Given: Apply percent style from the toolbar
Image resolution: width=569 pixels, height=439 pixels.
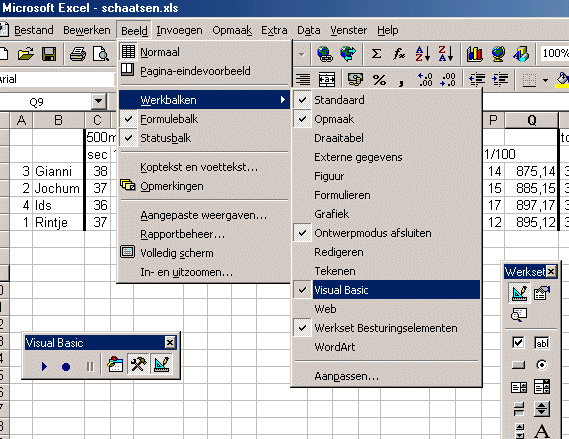Looking at the screenshot, I should click(379, 80).
